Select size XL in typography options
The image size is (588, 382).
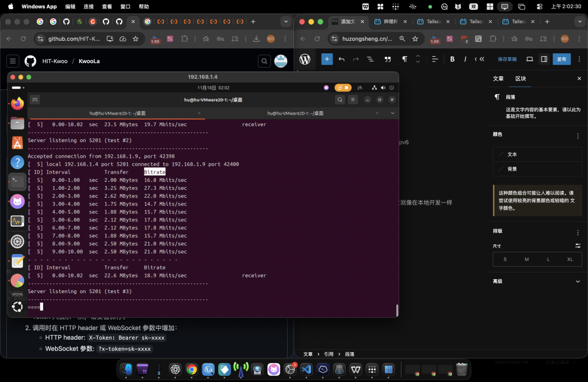tap(570, 259)
